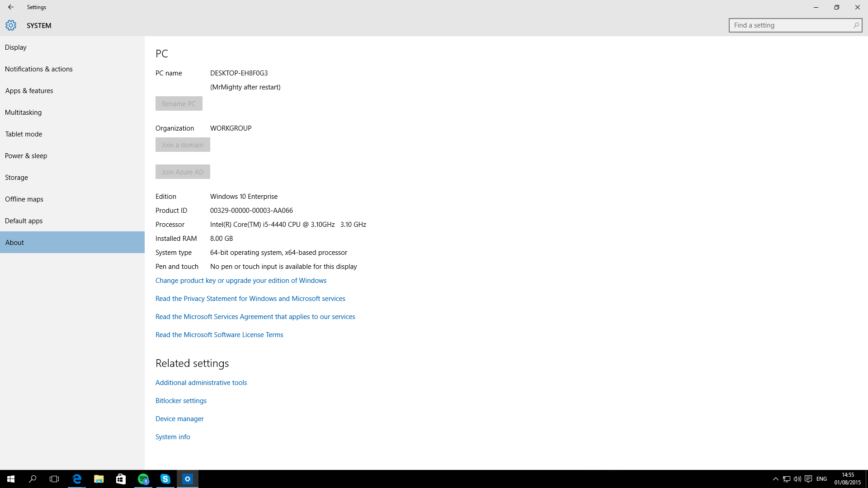Viewport: 868px width, 488px height.
Task: Click the MrMighty after restart text
Action: (x=245, y=87)
